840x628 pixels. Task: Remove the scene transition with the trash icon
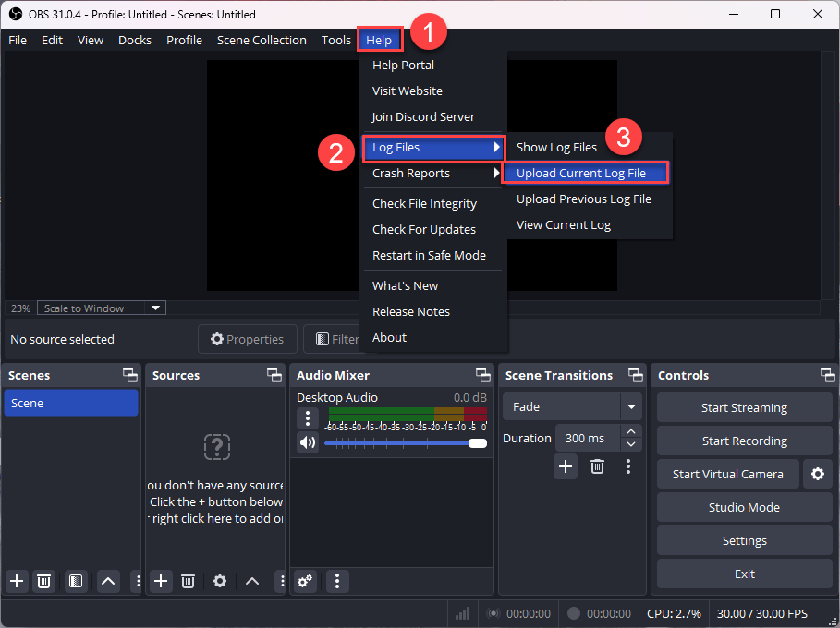click(597, 466)
